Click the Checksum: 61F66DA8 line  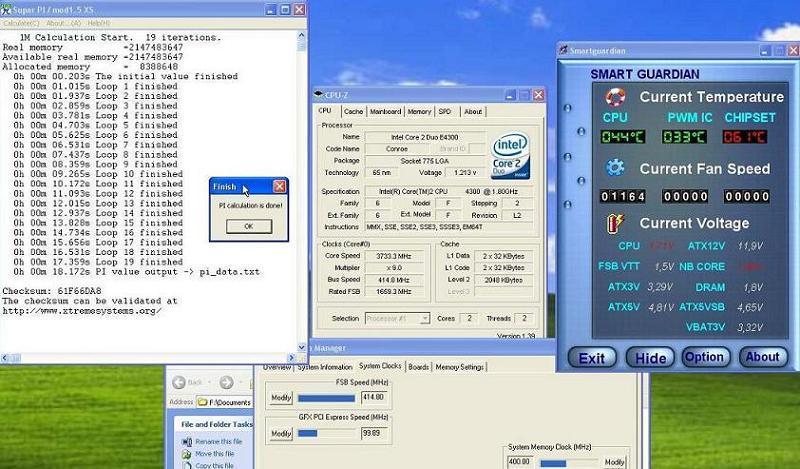point(52,291)
